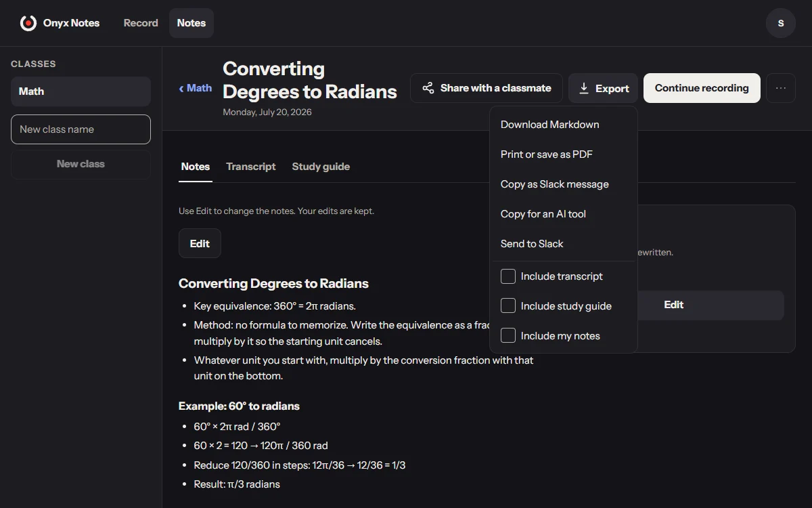Click the Reduce 120/360 in steps bullet

pos(300,465)
